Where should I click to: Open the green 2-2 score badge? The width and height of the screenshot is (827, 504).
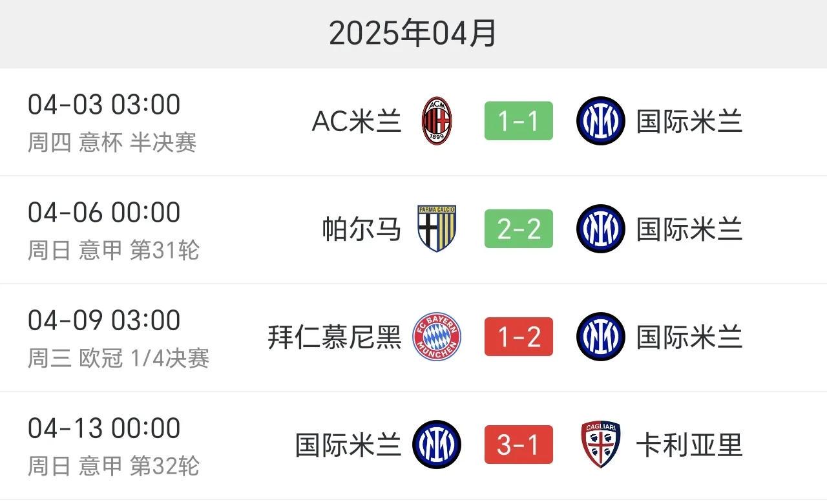click(x=519, y=229)
